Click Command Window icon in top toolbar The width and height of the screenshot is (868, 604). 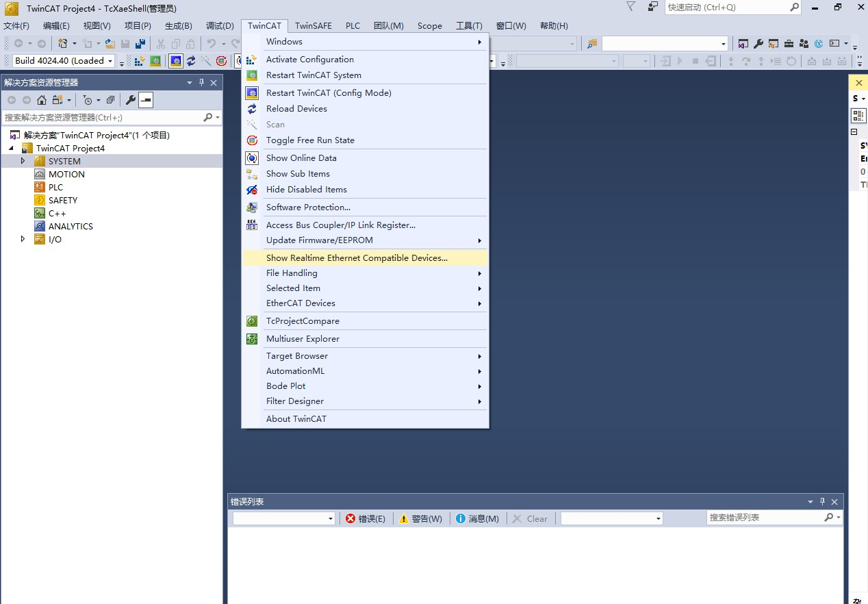[x=834, y=43]
